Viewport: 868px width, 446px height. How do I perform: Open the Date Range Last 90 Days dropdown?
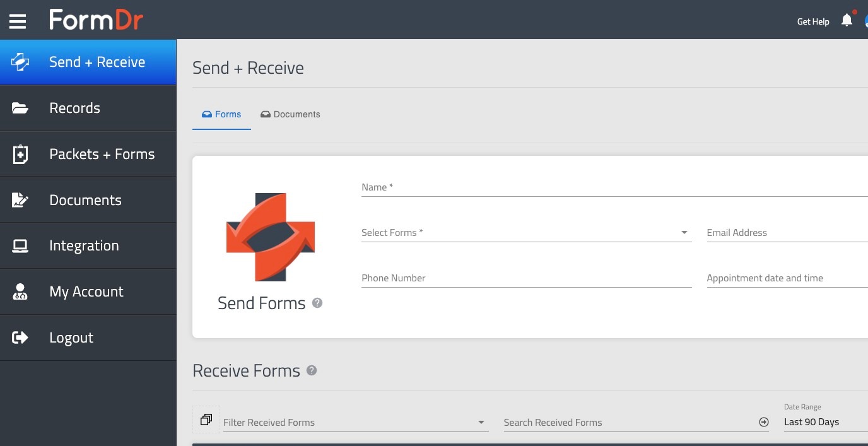826,422
